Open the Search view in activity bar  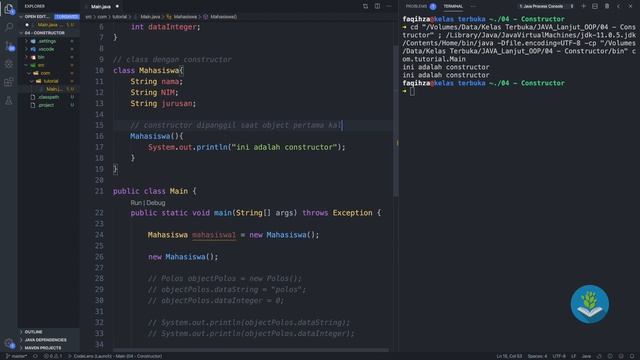click(x=9, y=27)
